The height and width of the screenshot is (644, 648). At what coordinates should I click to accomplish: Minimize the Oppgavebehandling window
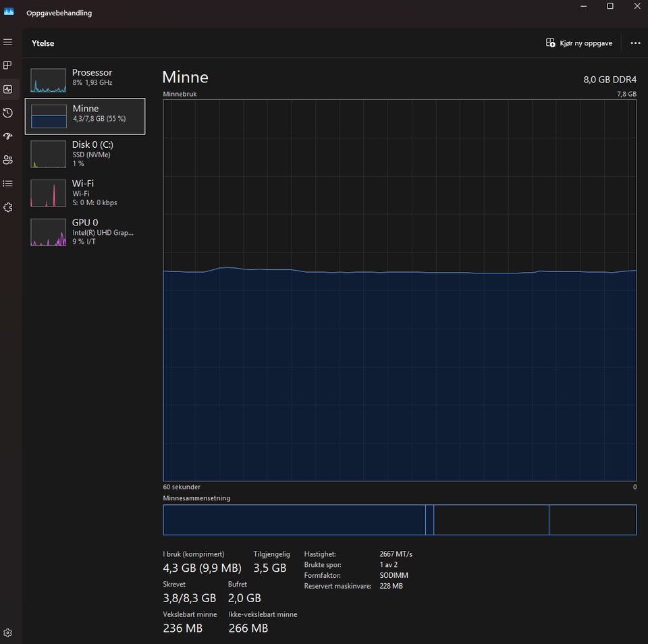pyautogui.click(x=583, y=6)
